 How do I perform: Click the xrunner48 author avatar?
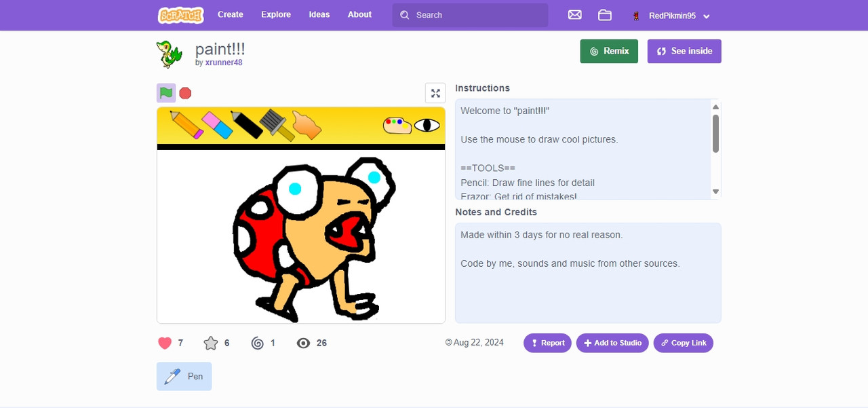tap(170, 54)
